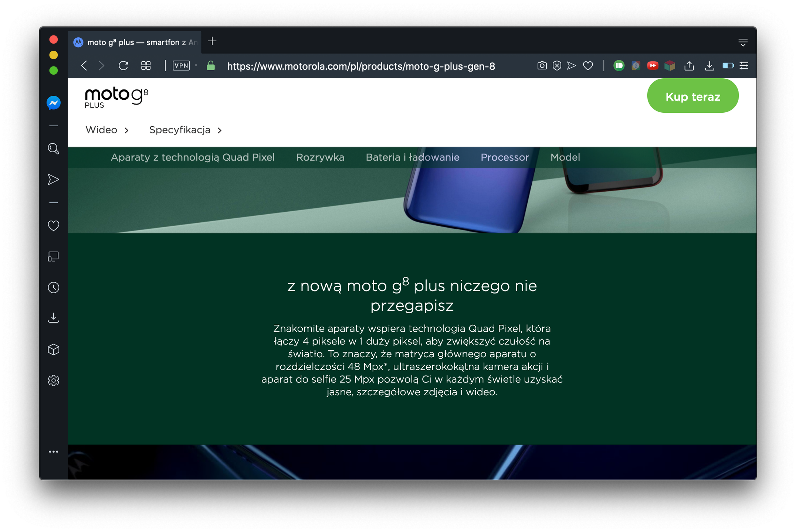The width and height of the screenshot is (796, 532).
Task: Select the moto g8 plus tab
Action: (135, 42)
